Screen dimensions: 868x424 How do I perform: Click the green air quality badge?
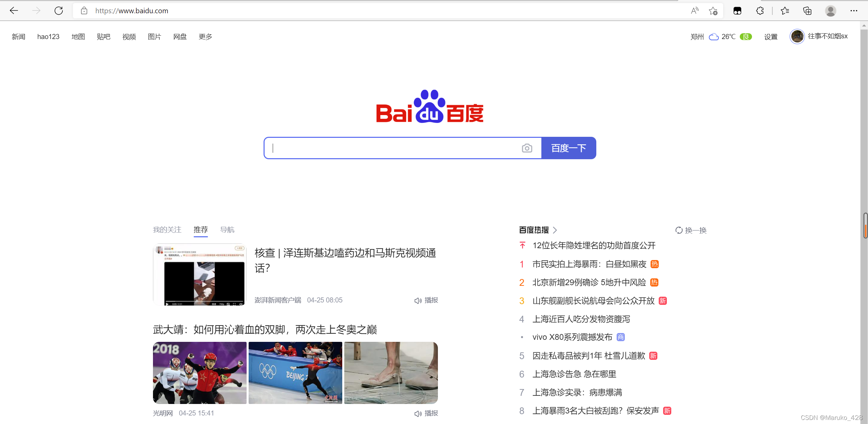(746, 37)
